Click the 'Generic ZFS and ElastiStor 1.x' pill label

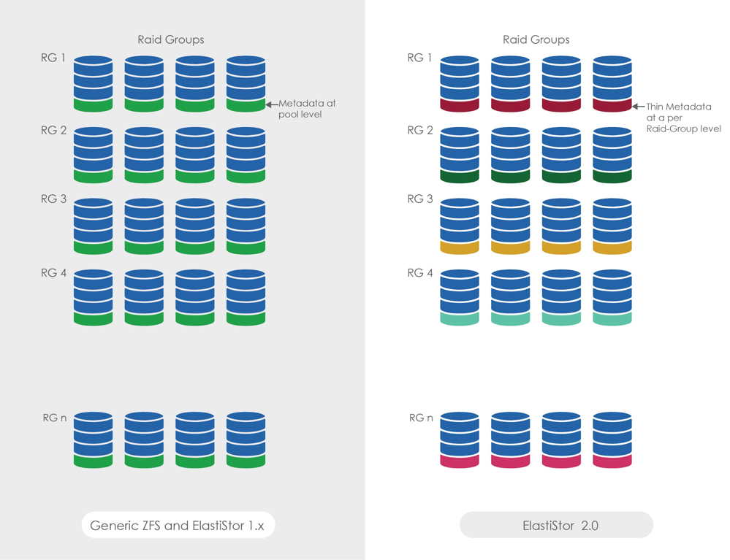pos(178,525)
